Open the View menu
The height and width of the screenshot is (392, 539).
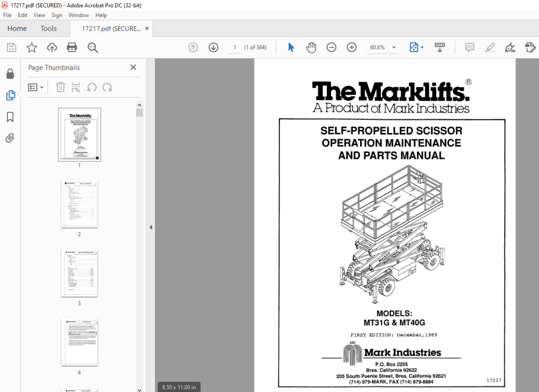tap(39, 15)
